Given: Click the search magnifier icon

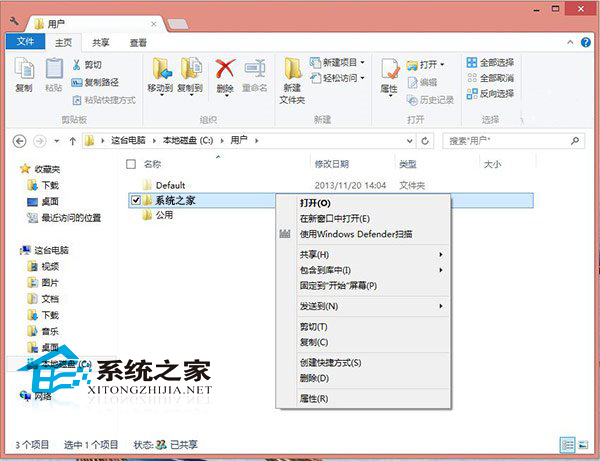Looking at the screenshot, I should tap(575, 141).
